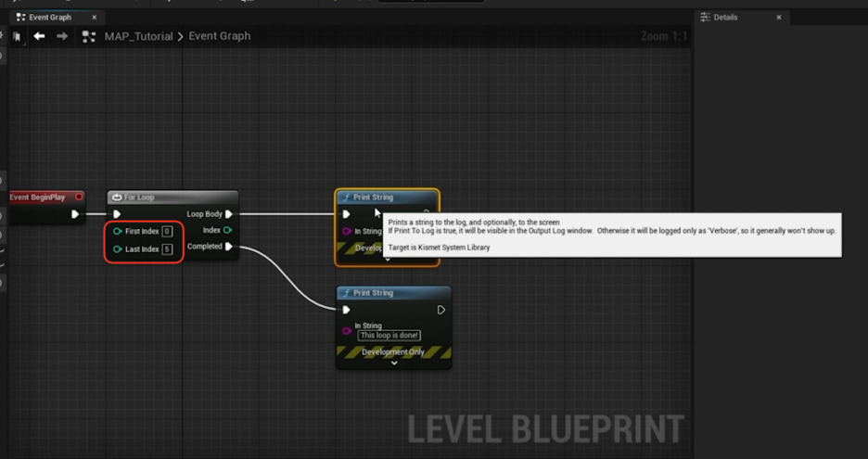
Task: Click bottom Print String execution output pin
Action: [441, 310]
